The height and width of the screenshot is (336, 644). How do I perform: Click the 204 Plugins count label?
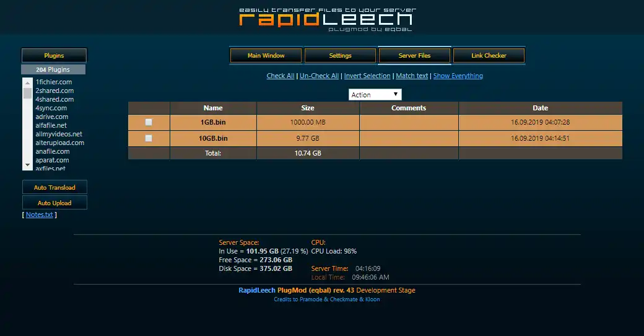point(53,69)
